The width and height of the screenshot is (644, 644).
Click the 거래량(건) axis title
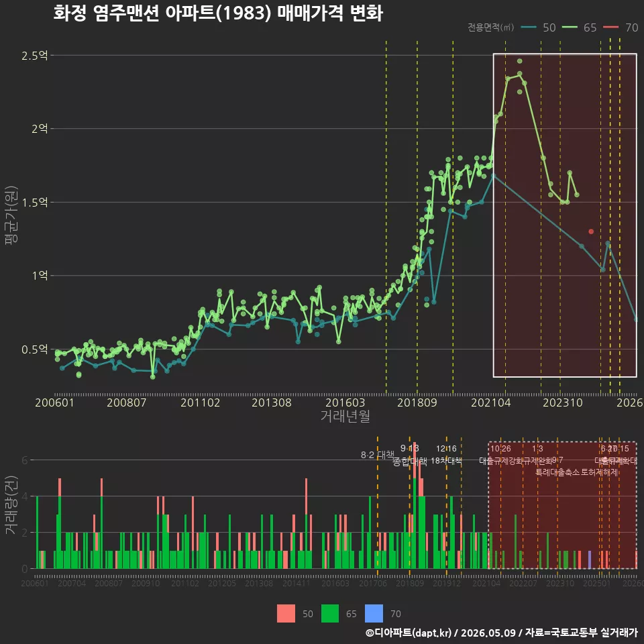[x=11, y=506]
